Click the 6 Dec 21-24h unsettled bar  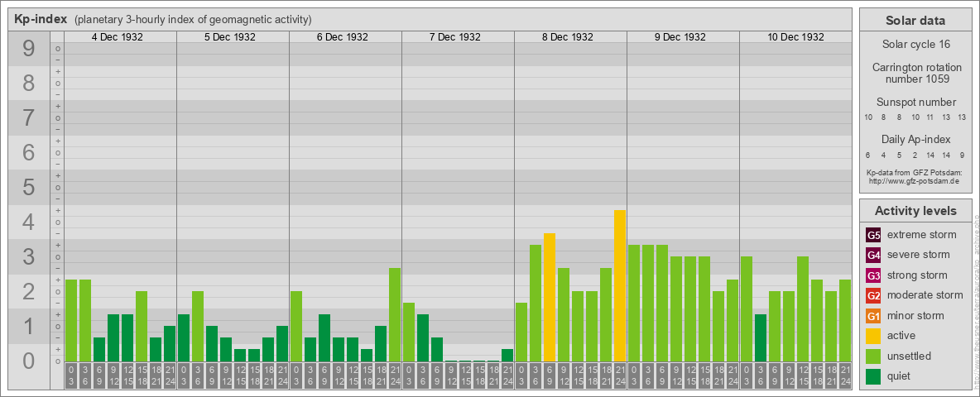click(x=394, y=314)
